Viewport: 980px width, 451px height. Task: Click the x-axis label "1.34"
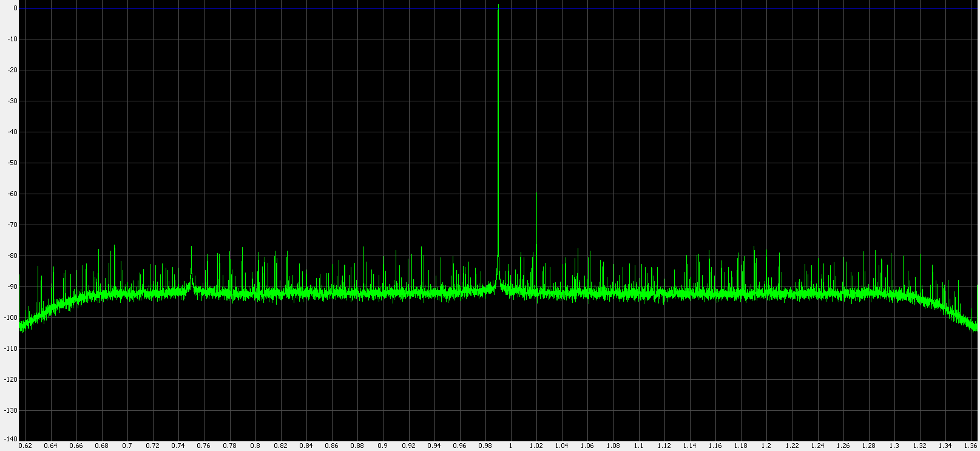pyautogui.click(x=945, y=446)
